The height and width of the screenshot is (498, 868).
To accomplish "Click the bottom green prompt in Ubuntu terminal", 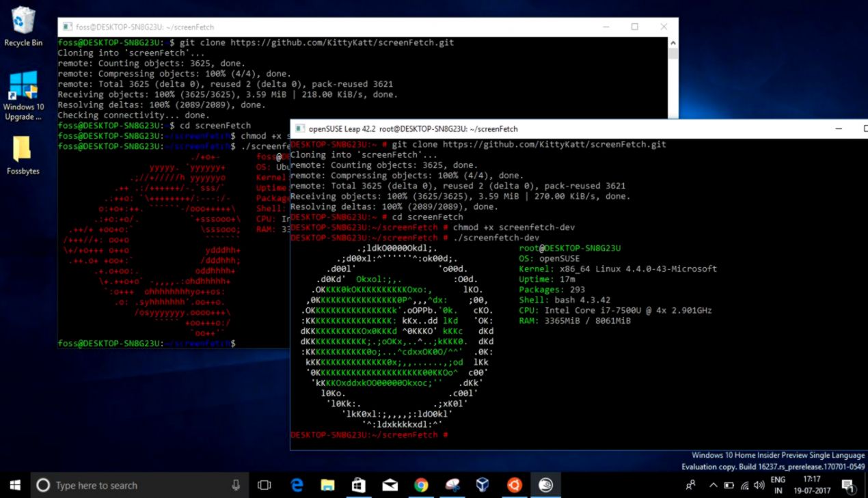I will coord(146,343).
